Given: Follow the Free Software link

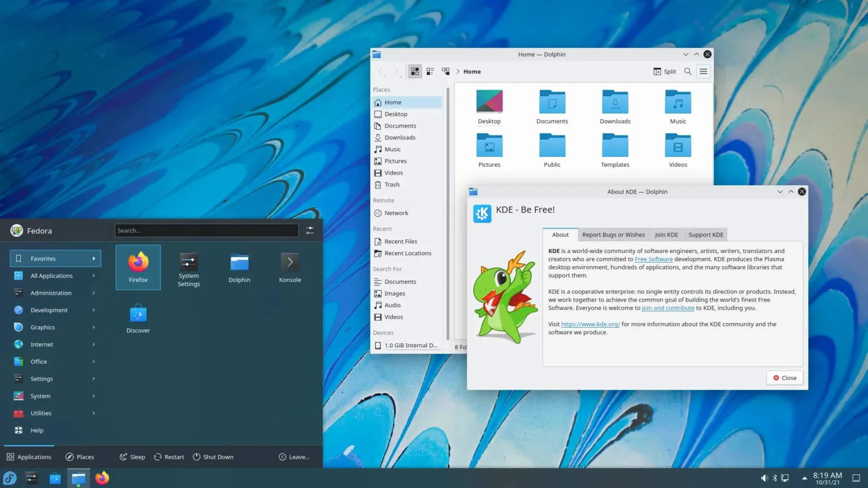Looking at the screenshot, I should pyautogui.click(x=653, y=259).
